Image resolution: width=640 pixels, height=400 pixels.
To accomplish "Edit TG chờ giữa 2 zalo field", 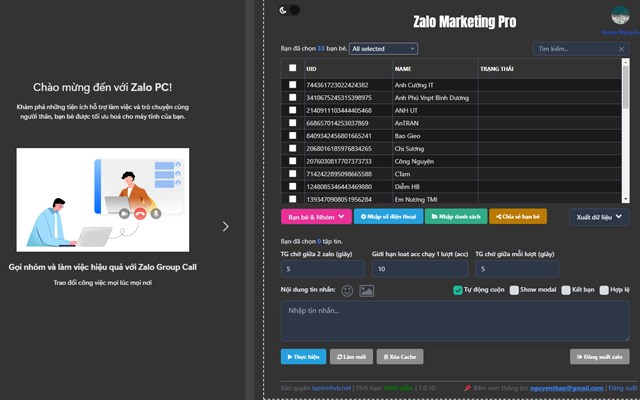I will tap(322, 269).
